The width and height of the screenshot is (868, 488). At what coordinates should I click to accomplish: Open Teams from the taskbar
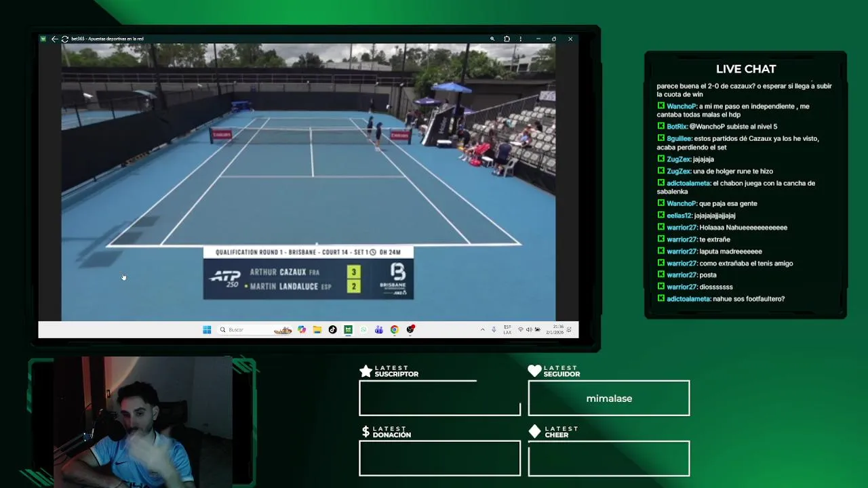(x=378, y=329)
